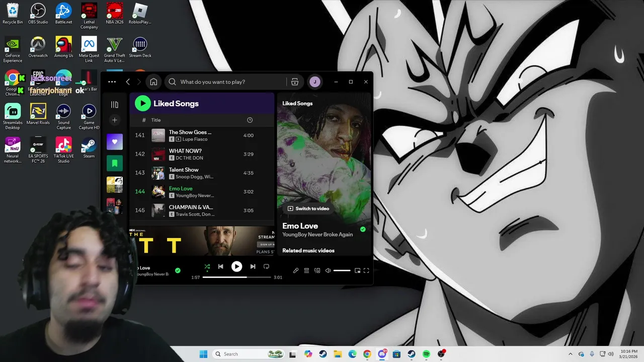Toggle liked checkmark in bottom player bar
This screenshot has width=644, height=362.
(x=178, y=270)
